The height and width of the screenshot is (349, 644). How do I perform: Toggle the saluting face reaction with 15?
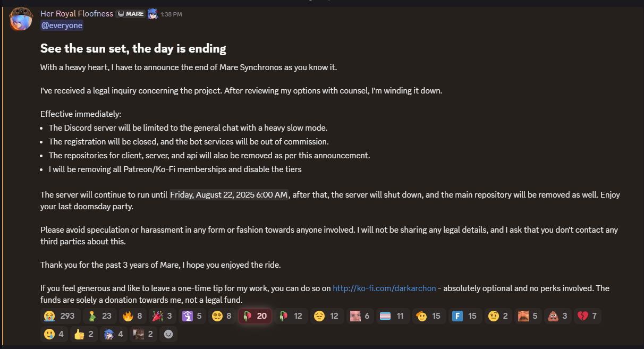pos(428,316)
